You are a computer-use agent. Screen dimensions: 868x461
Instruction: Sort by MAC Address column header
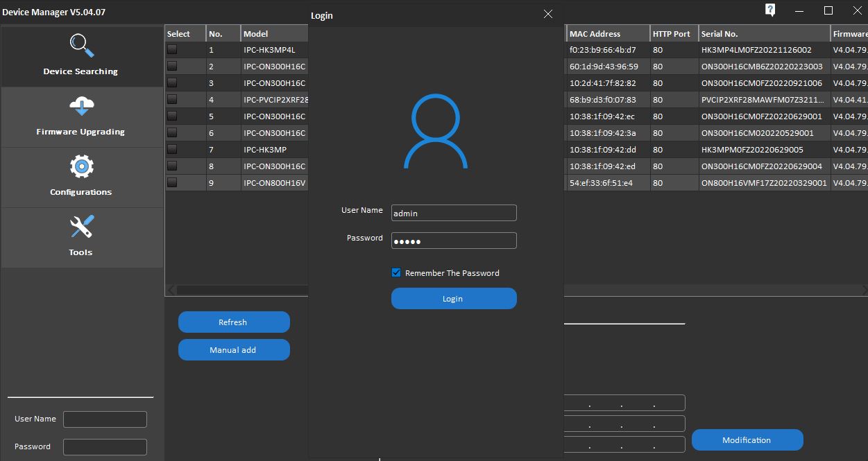point(609,33)
